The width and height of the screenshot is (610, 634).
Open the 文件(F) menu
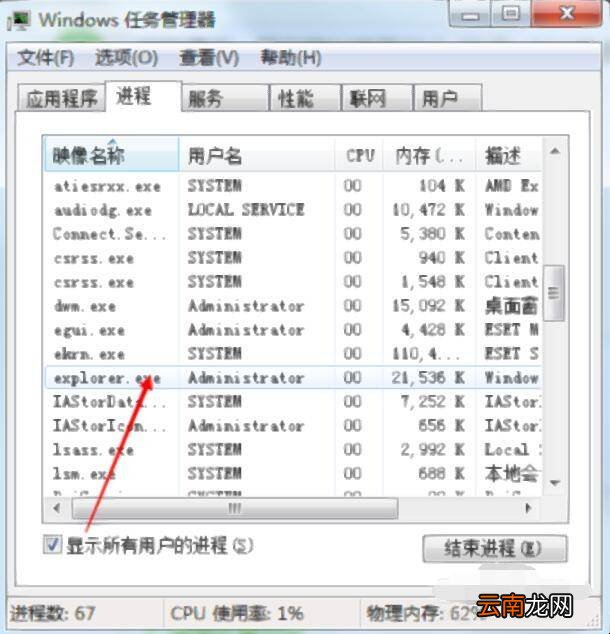pos(46,58)
